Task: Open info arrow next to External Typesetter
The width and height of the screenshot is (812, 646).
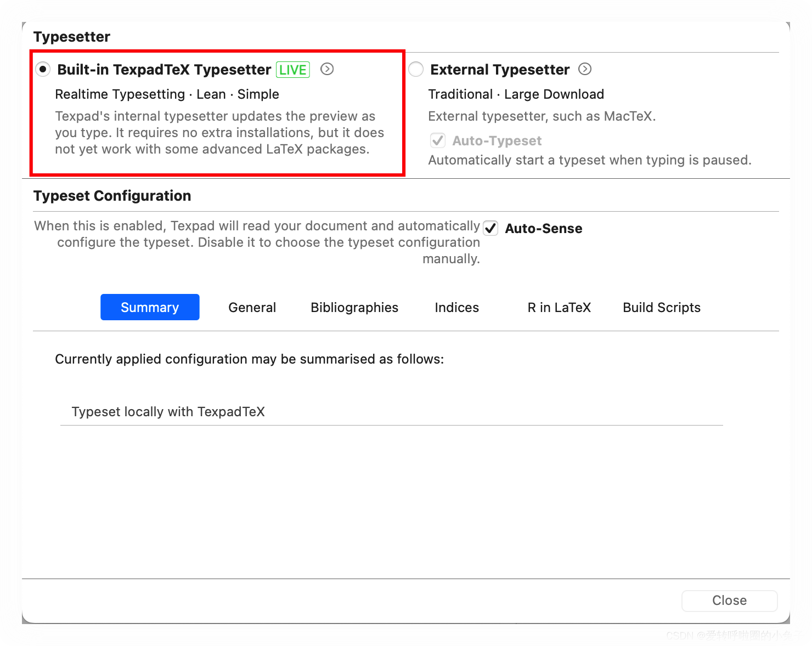Action: [585, 69]
